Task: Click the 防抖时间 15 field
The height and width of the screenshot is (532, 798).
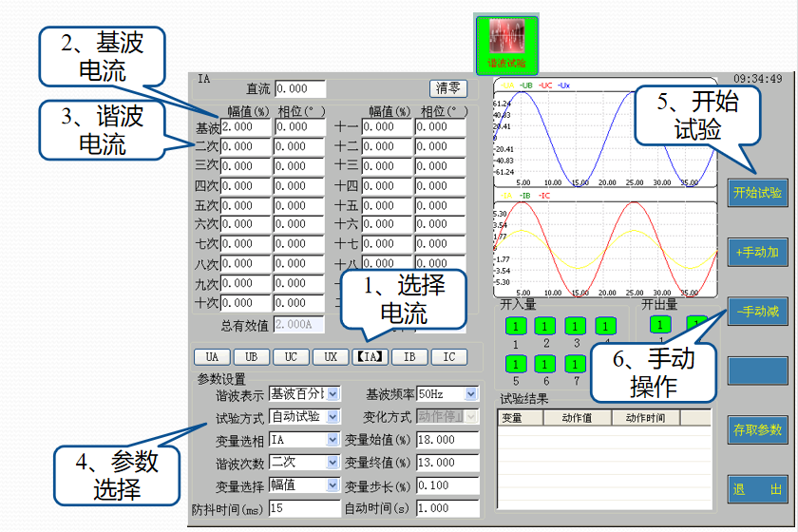Action: click(305, 508)
